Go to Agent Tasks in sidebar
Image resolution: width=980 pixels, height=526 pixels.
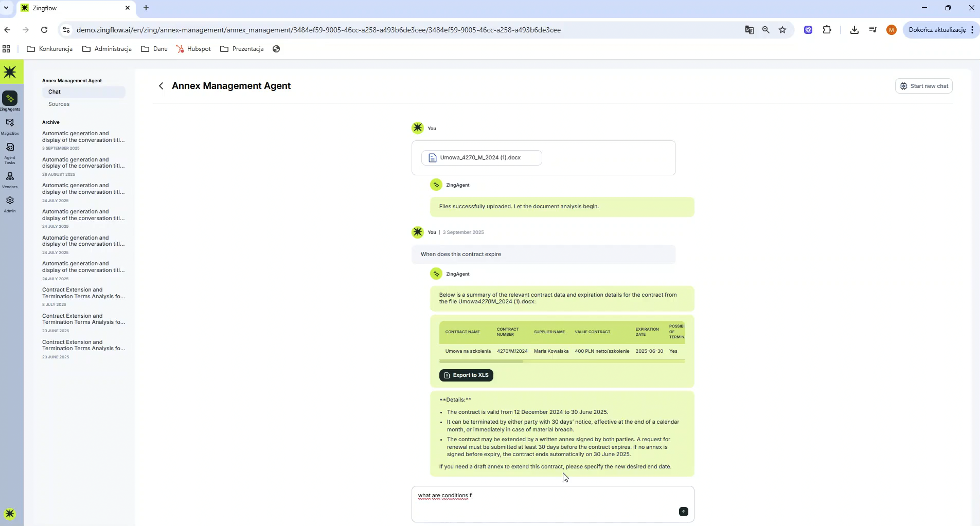pos(10,148)
